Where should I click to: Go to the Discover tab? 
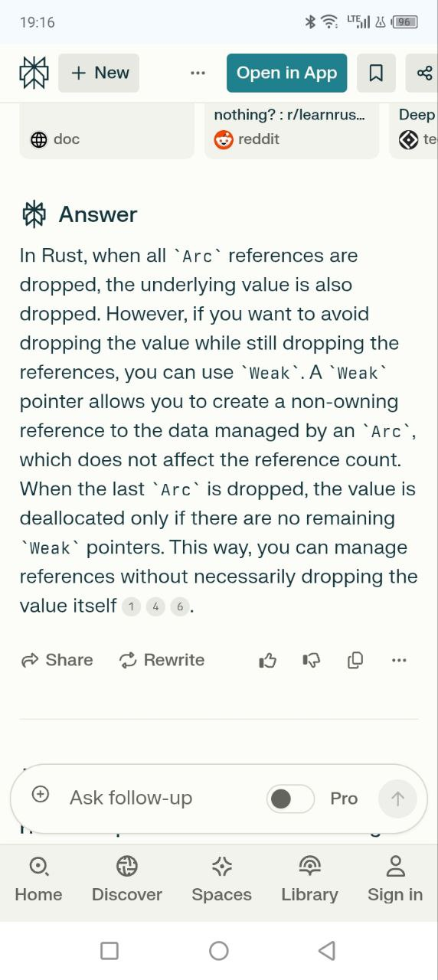(127, 879)
